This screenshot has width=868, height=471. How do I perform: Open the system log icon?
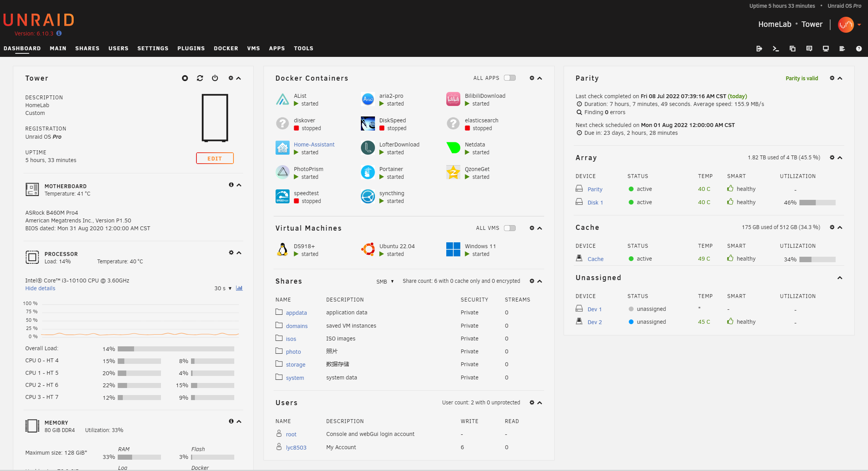[x=842, y=48]
